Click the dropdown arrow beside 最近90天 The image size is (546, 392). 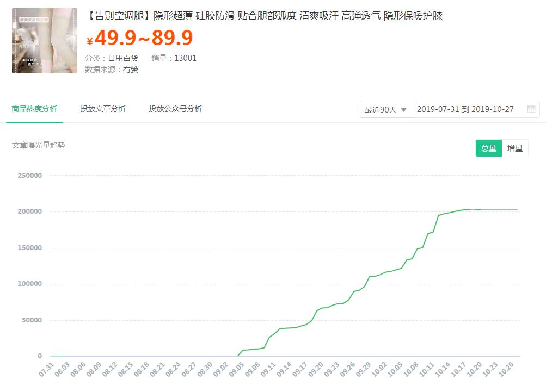click(x=404, y=109)
